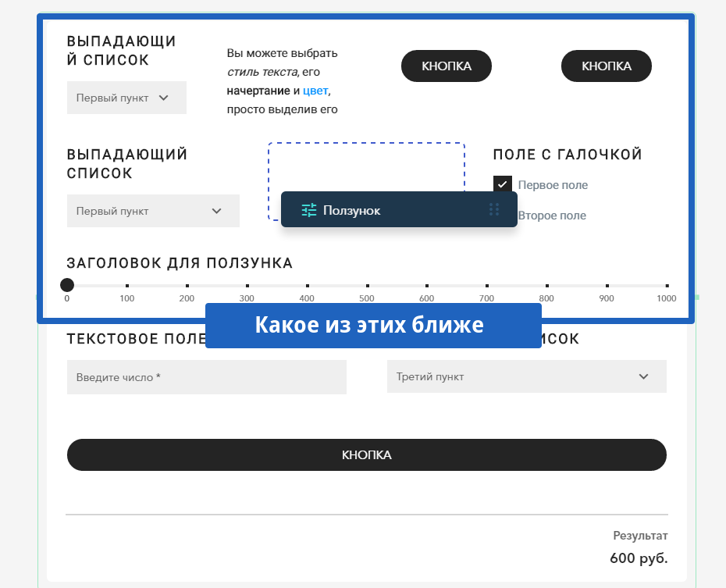Open the upper Первый пункт dropdown list

coord(126,97)
